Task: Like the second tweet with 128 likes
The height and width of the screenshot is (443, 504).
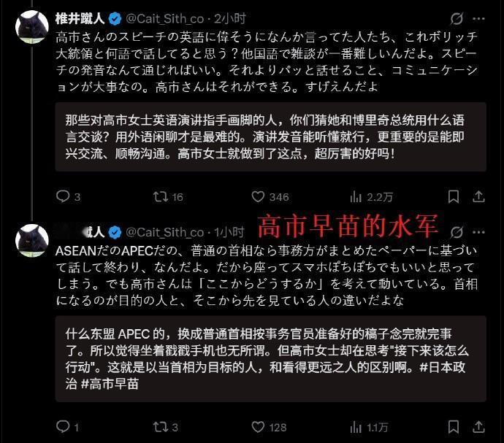Action: point(269,427)
